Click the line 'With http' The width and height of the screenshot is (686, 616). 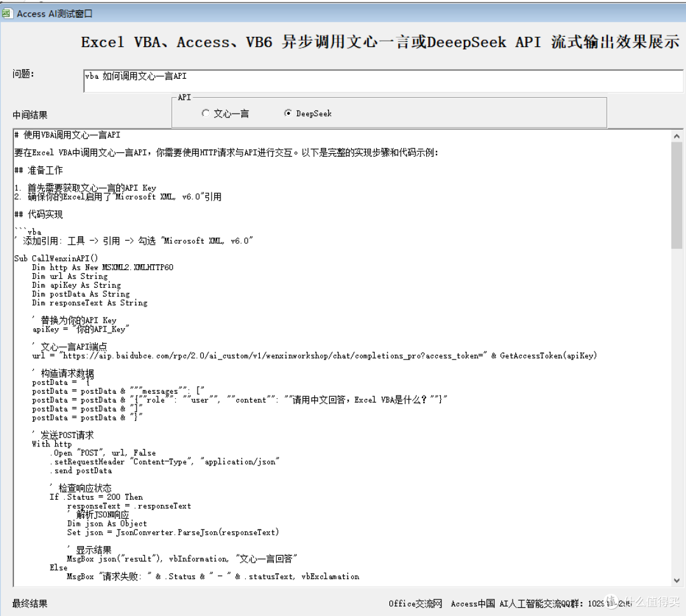[51, 444]
